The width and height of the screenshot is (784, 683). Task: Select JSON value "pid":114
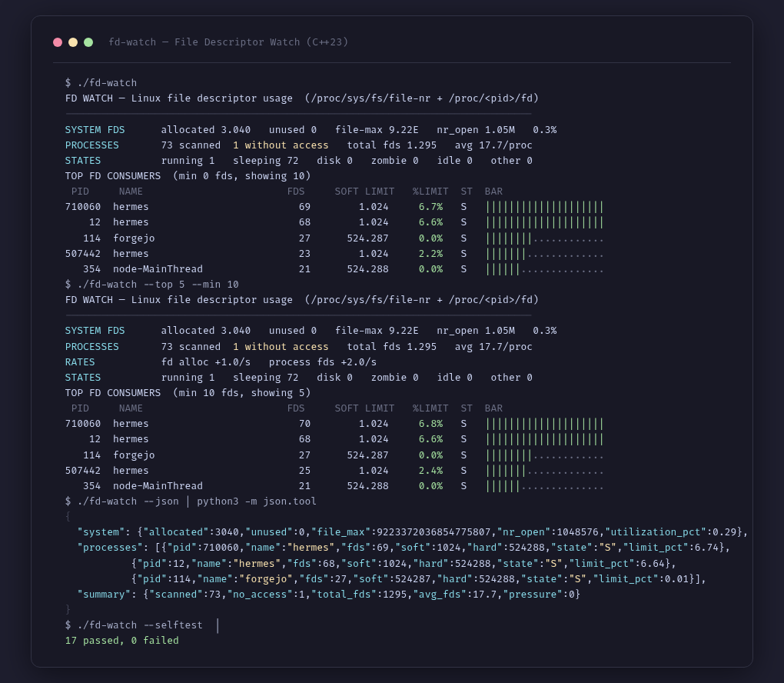coord(164,578)
